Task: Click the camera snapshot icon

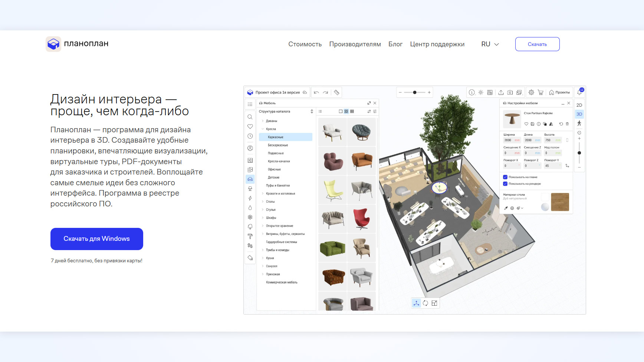Action: pyautogui.click(x=510, y=93)
